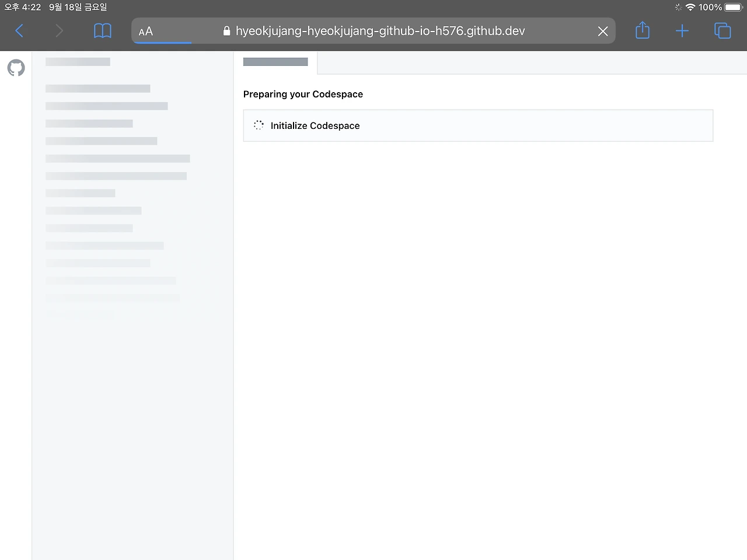The image size is (747, 560).
Task: Stop page loading with the X button
Action: point(603,32)
